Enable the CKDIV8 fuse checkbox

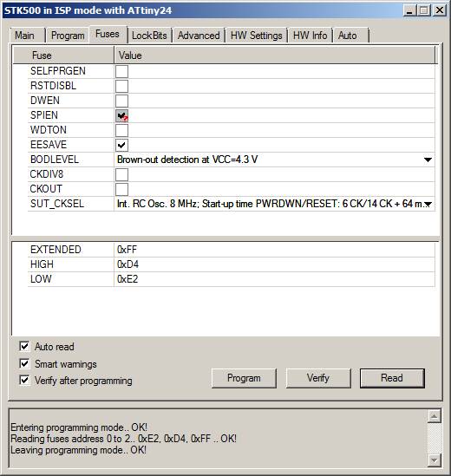pyautogui.click(x=121, y=175)
